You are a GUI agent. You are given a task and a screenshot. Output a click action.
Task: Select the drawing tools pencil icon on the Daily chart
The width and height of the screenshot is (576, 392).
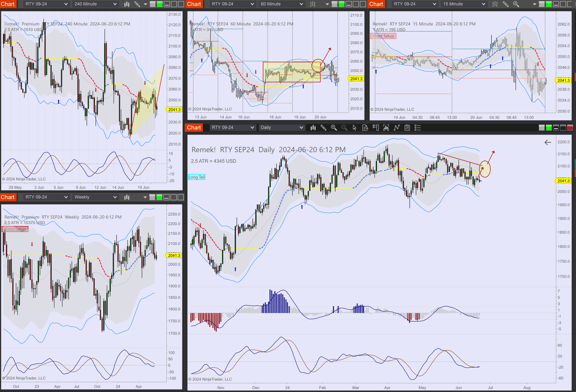pyautogui.click(x=323, y=127)
